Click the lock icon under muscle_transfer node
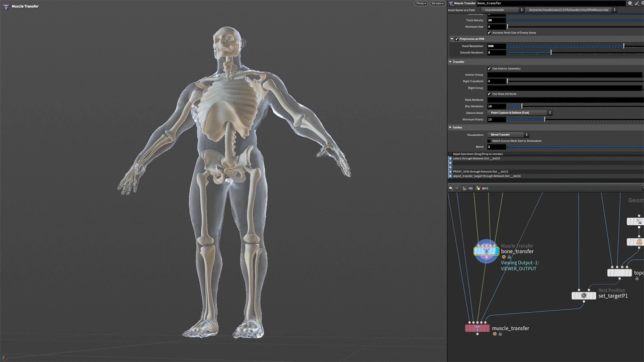The width and height of the screenshot is (644, 362). click(x=500, y=334)
